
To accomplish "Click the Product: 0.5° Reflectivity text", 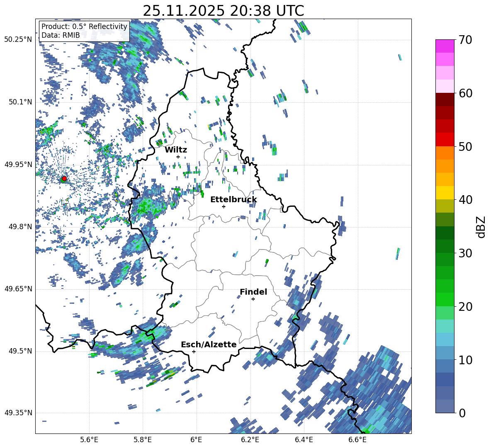I will pos(84,27).
